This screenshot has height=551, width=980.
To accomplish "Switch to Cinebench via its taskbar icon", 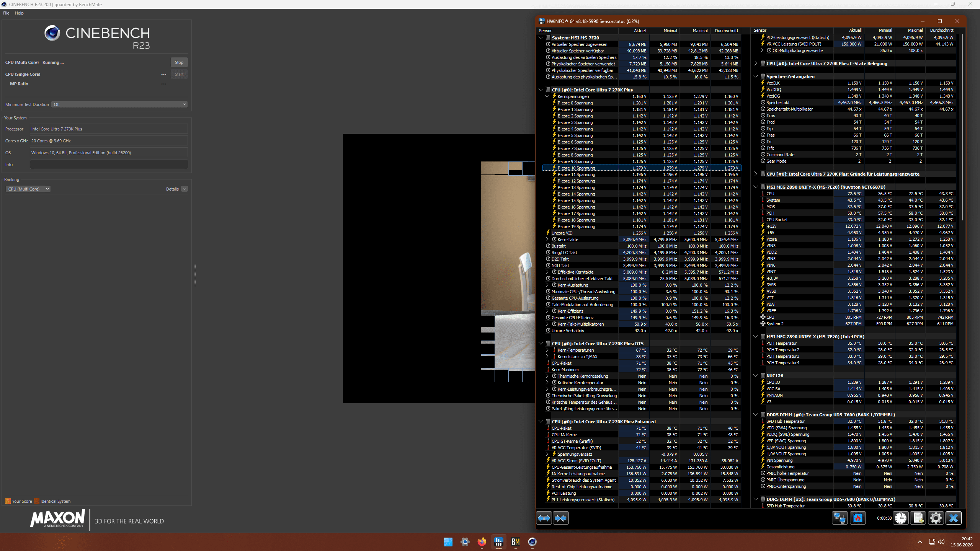I will pyautogui.click(x=532, y=542).
